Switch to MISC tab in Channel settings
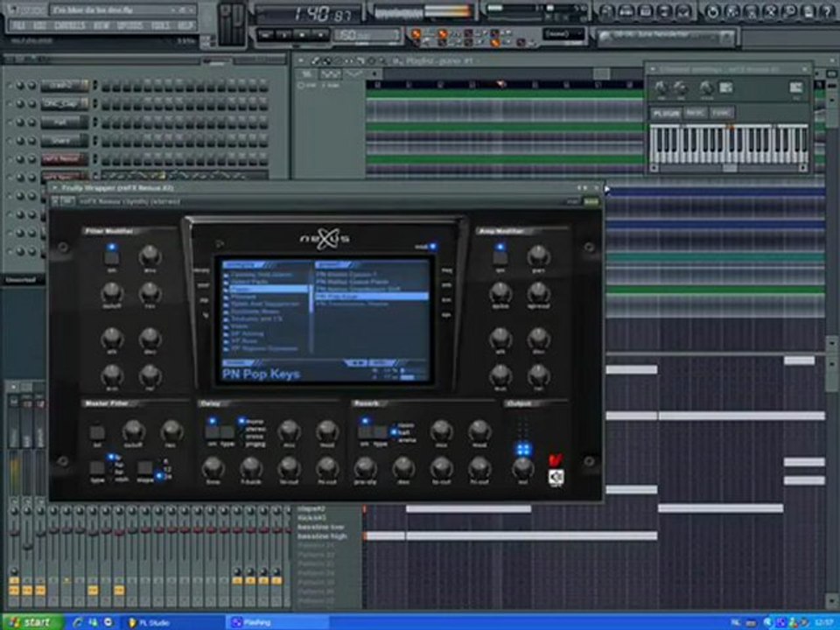 pyautogui.click(x=695, y=113)
